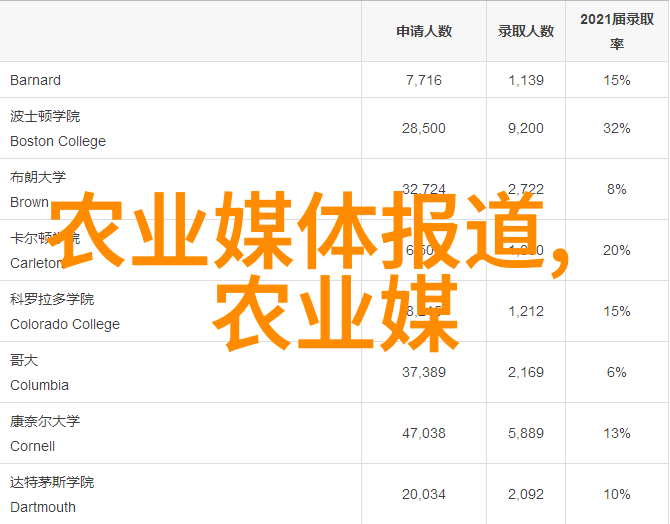Select the 达特茅斯学院 Dartmouth row label
Screen dimensions: 670x524
pyautogui.click(x=52, y=495)
